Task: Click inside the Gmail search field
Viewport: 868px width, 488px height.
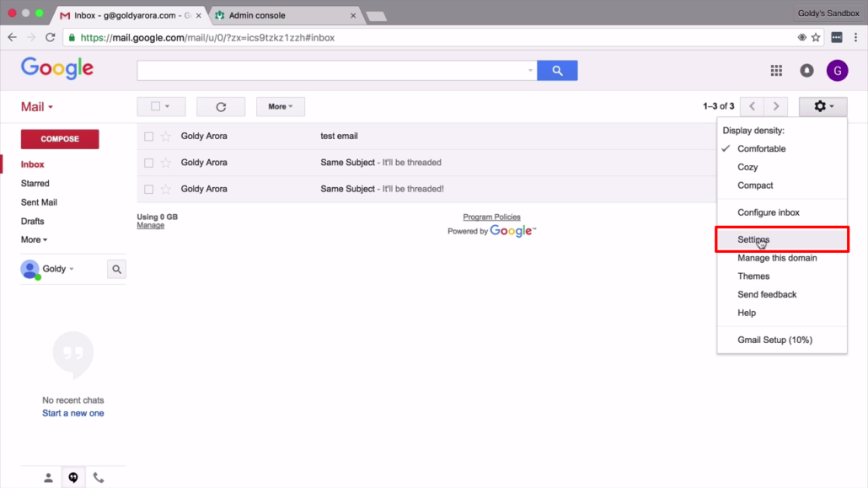Action: (x=337, y=71)
